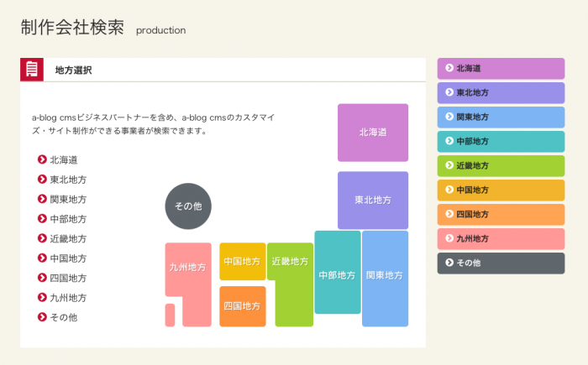The width and height of the screenshot is (588, 365).
Task: Click the 九州地方 sidebar button
Action: pos(501,238)
